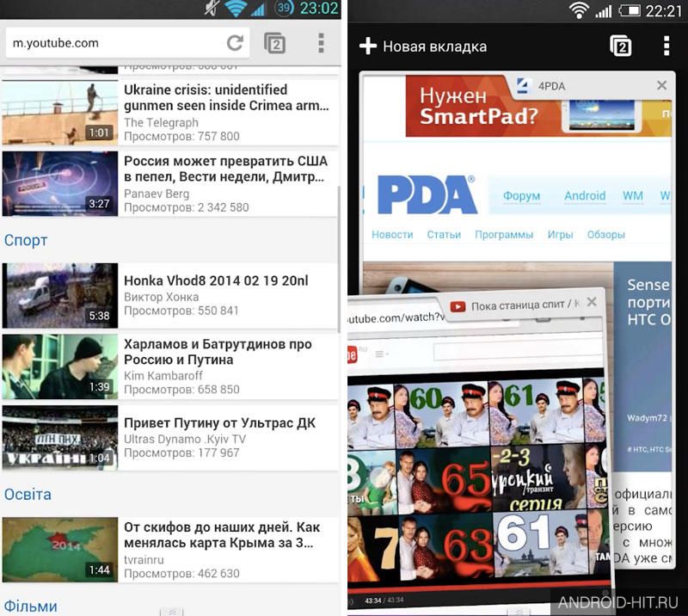Open the tab count icon in the right browser
Image resolution: width=688 pixels, height=616 pixels.
coord(621,46)
